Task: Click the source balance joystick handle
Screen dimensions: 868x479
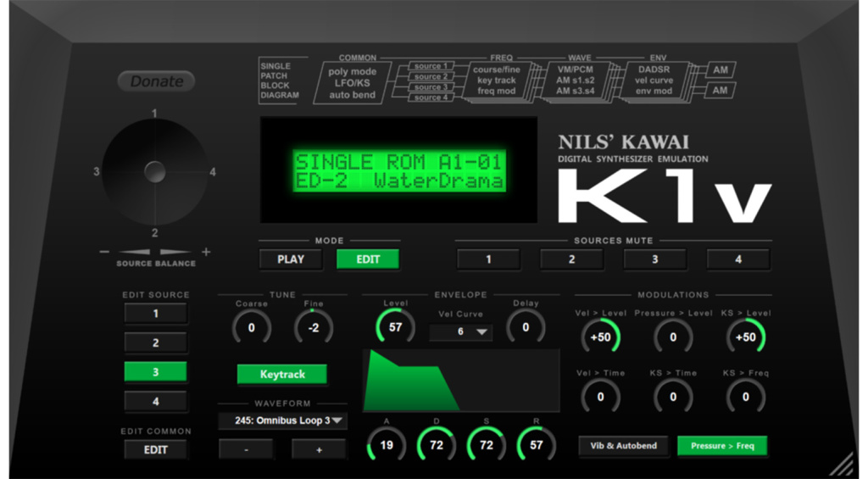Action: pyautogui.click(x=154, y=172)
